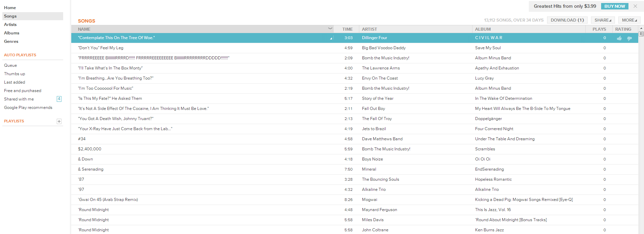Sort by the RATING column header
The height and width of the screenshot is (234, 644).
coord(623,29)
